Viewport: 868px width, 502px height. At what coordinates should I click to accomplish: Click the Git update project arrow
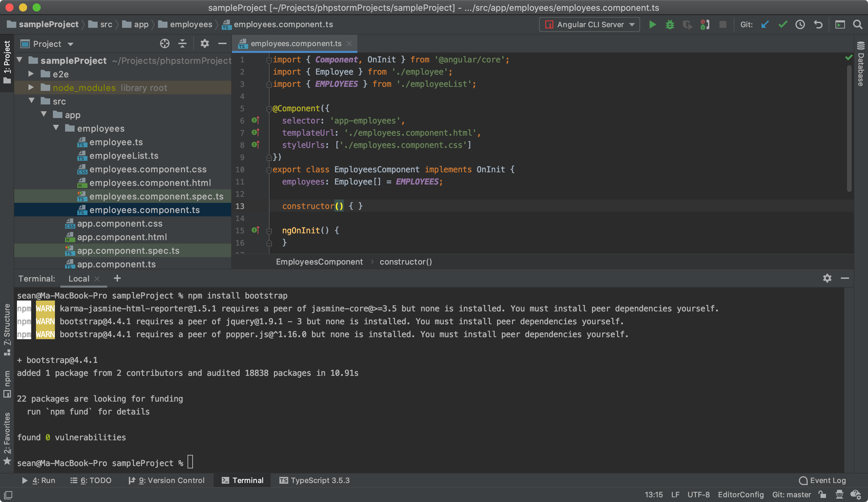[765, 24]
